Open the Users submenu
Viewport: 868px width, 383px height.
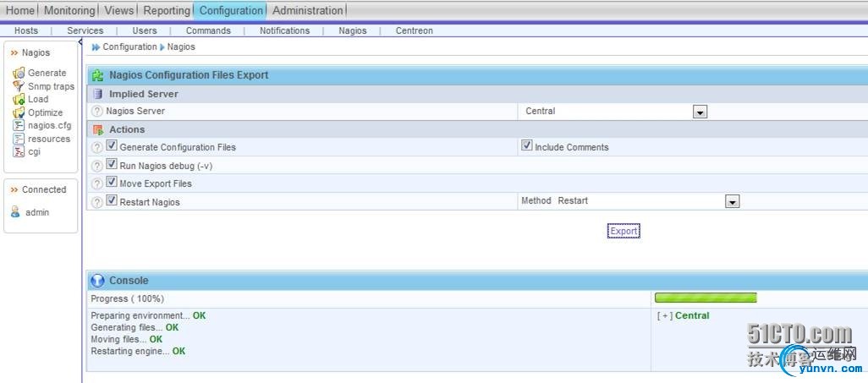click(145, 31)
